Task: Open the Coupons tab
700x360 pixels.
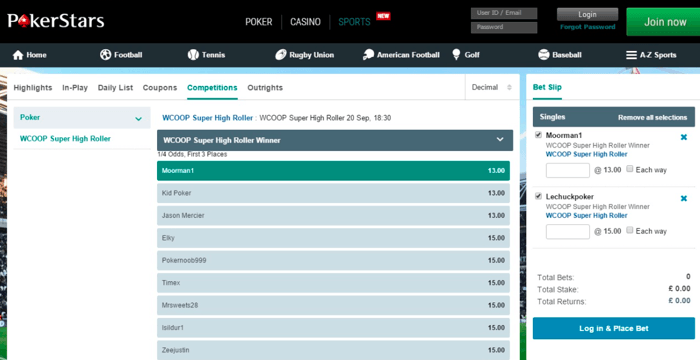Action: 160,88
